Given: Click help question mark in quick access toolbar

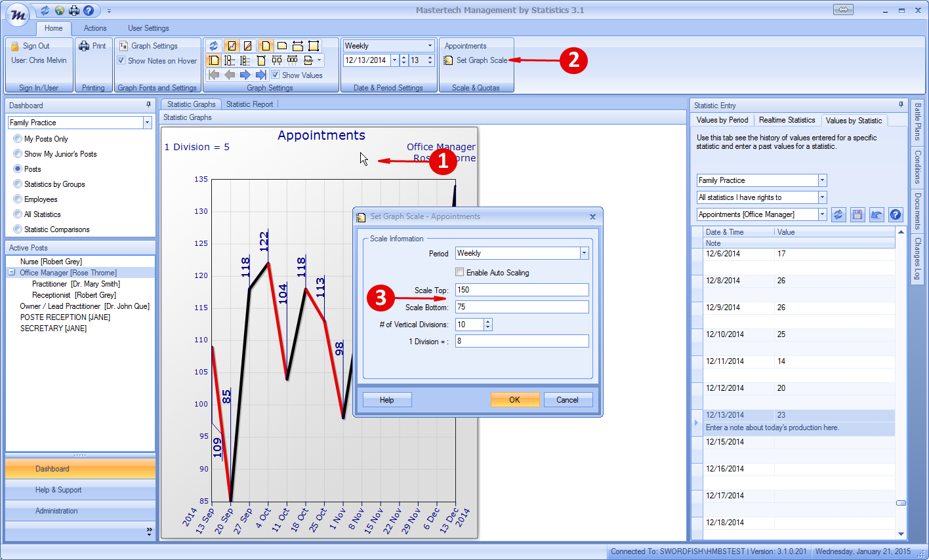Looking at the screenshot, I should [x=89, y=10].
